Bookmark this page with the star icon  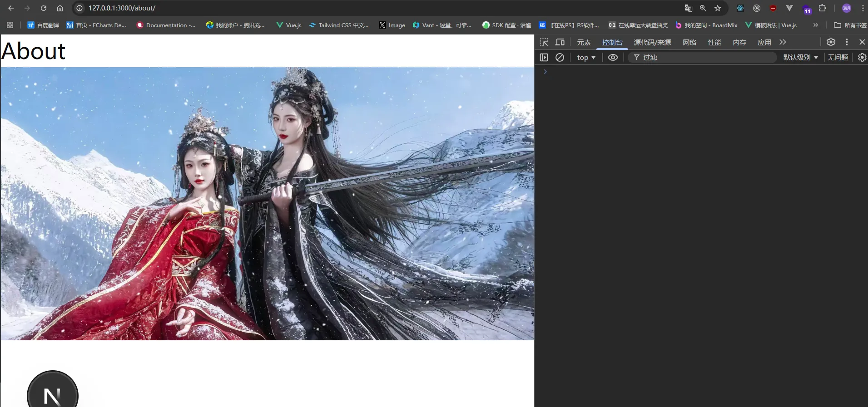pos(718,8)
